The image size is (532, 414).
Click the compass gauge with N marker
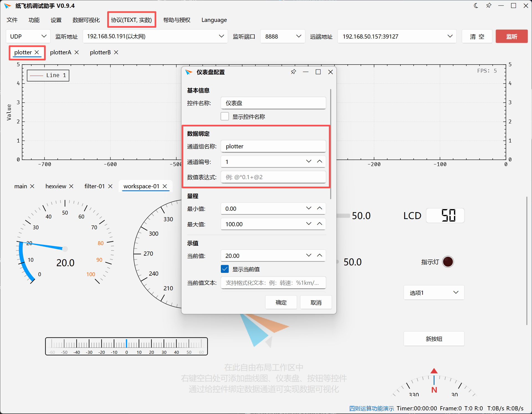tap(434, 383)
